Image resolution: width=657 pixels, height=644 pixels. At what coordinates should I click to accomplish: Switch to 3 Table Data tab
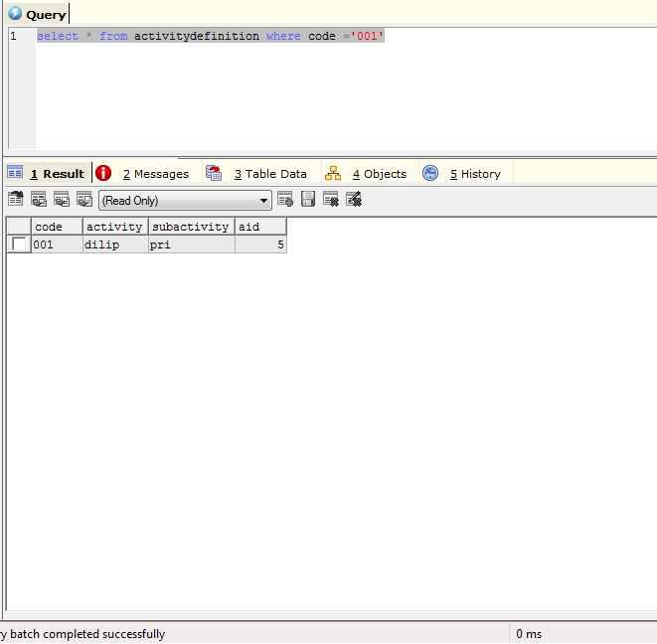pyautogui.click(x=261, y=174)
